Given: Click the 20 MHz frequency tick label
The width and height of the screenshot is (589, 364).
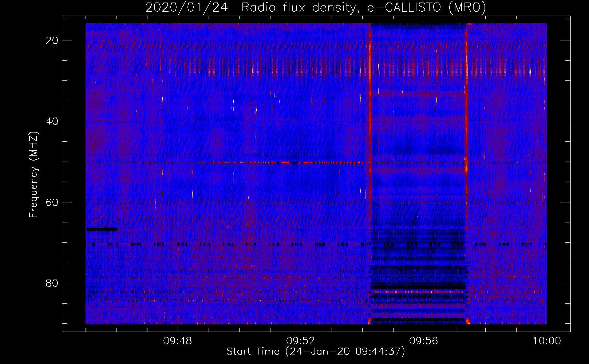Looking at the screenshot, I should [x=52, y=40].
